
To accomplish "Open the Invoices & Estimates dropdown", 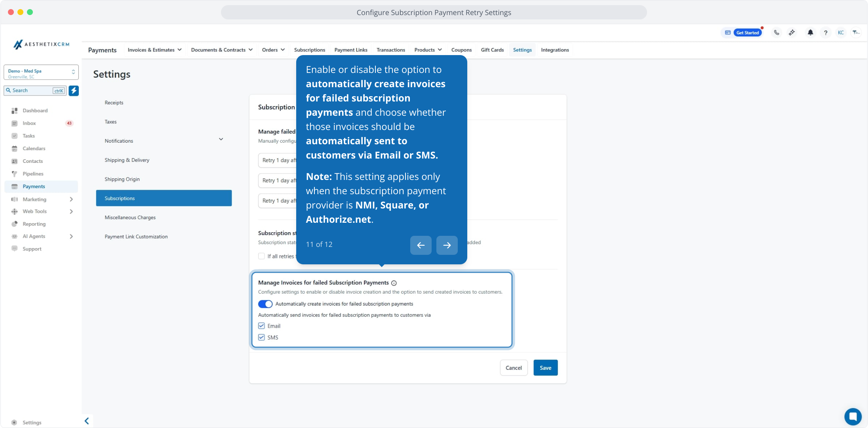I will [154, 50].
